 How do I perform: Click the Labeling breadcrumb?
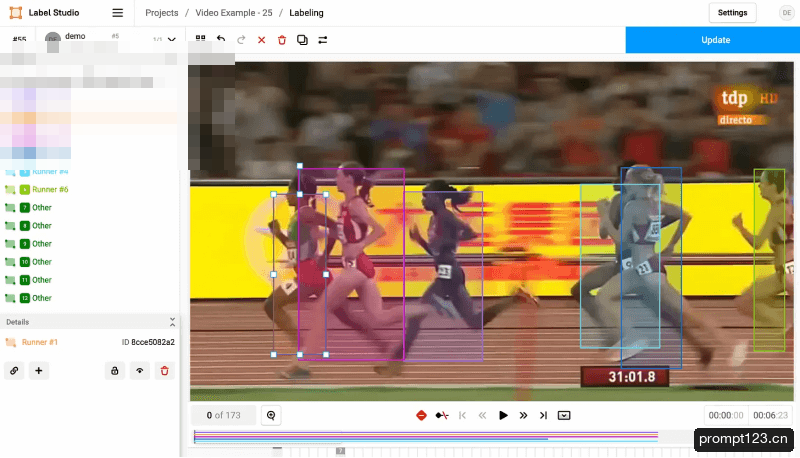(306, 13)
